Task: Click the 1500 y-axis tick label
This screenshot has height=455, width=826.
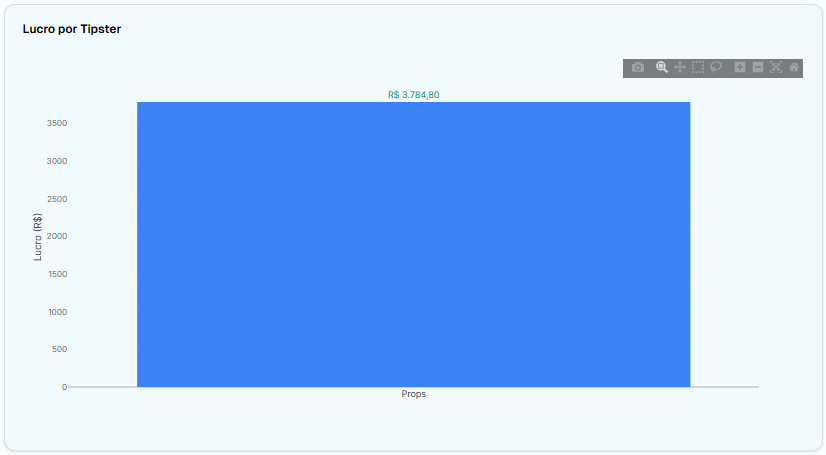Action: click(57, 274)
